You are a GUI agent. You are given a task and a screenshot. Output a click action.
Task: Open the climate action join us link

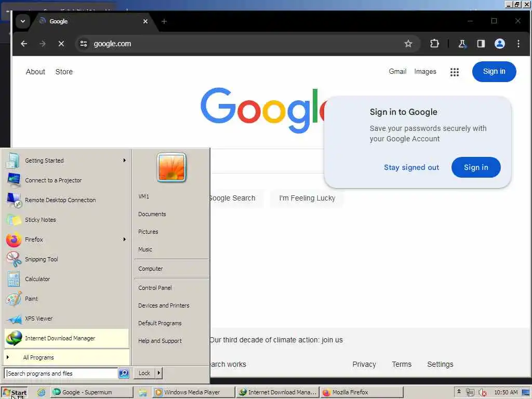(x=276, y=340)
